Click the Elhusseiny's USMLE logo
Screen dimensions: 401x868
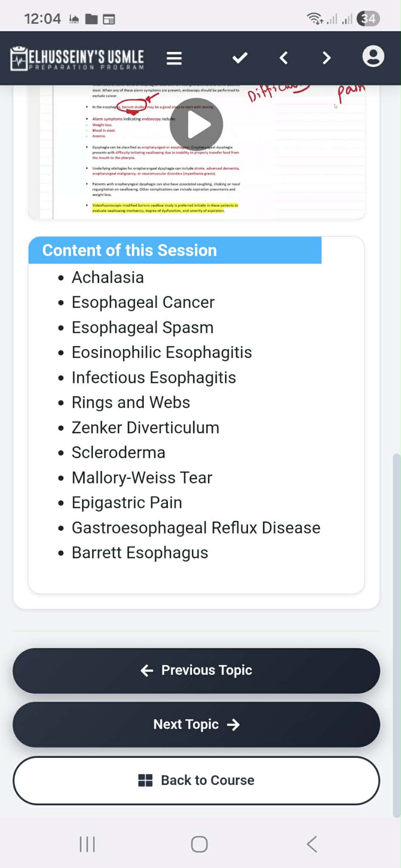point(77,58)
